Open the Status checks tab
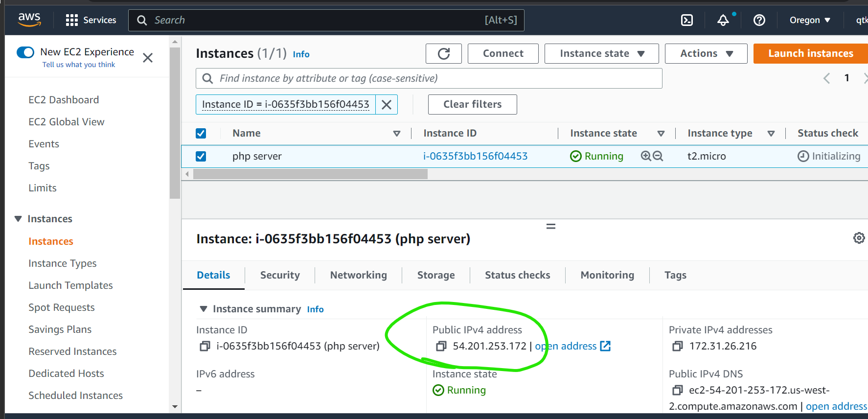 (x=517, y=275)
